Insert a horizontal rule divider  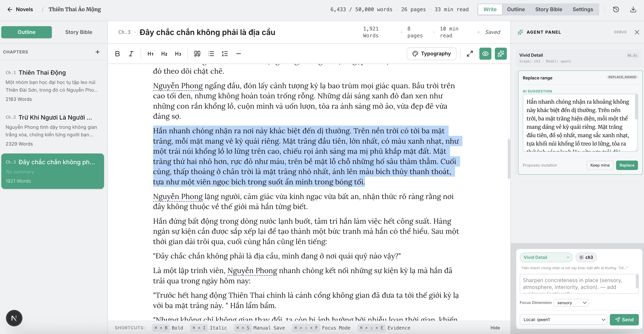point(239,54)
